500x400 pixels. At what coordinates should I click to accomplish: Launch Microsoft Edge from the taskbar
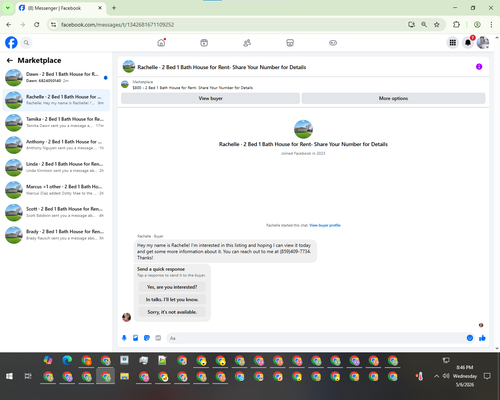pyautogui.click(x=67, y=360)
